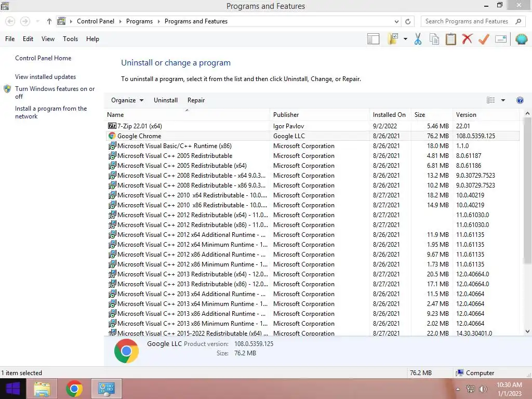Open the blue Help question icon

tap(520, 100)
